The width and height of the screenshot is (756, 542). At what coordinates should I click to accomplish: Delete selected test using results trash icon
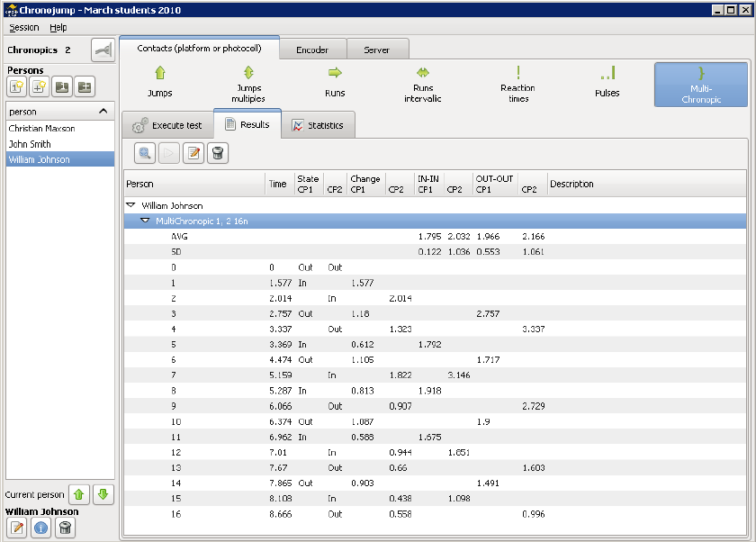coord(216,154)
